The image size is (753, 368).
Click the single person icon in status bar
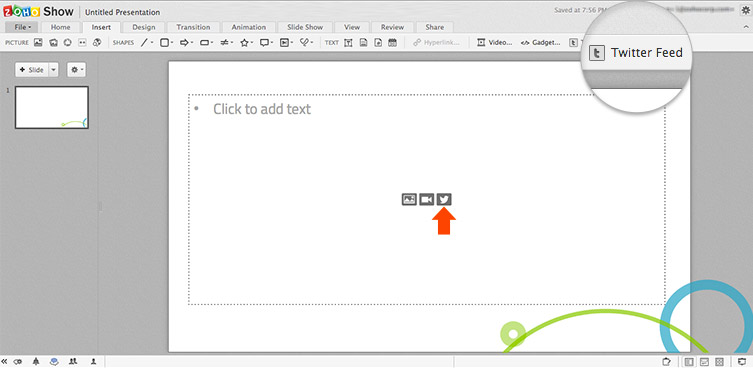[x=94, y=361]
